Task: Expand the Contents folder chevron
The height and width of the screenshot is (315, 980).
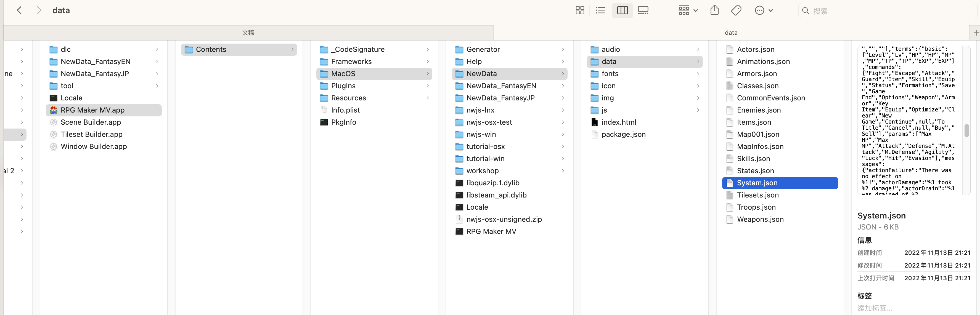Action: [292, 49]
